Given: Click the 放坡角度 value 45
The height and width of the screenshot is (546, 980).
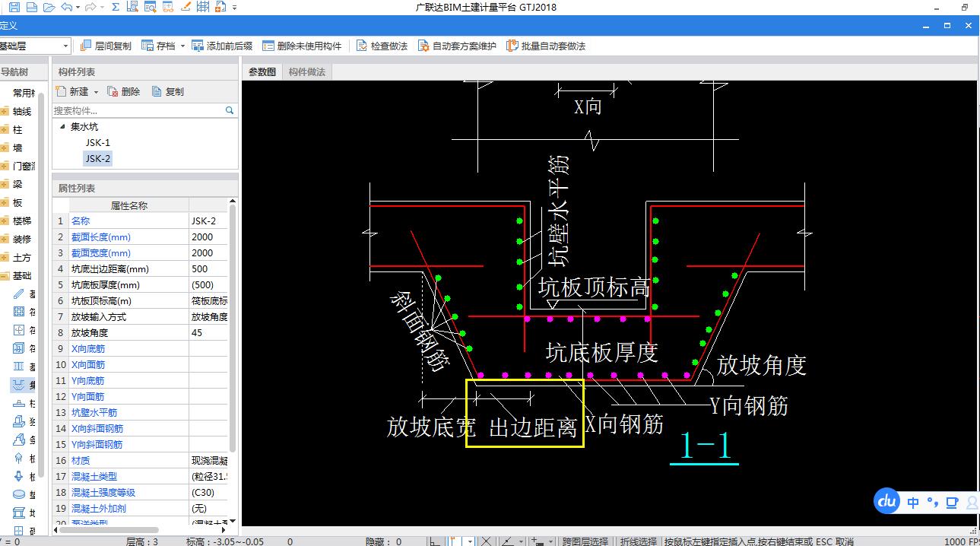Looking at the screenshot, I should click(208, 332).
